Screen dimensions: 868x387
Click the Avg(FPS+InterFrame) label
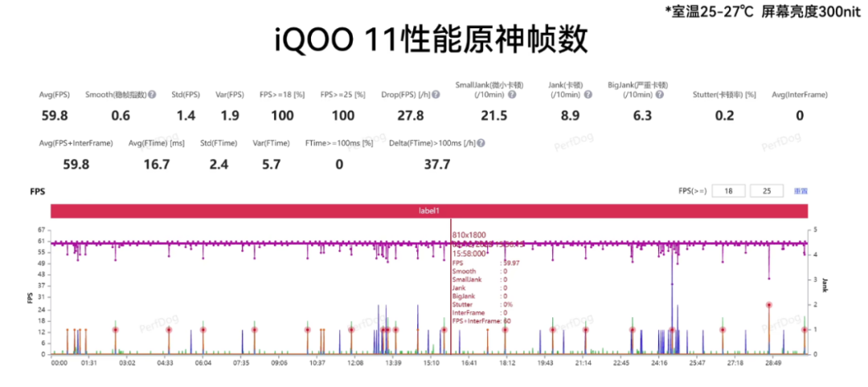76,143
